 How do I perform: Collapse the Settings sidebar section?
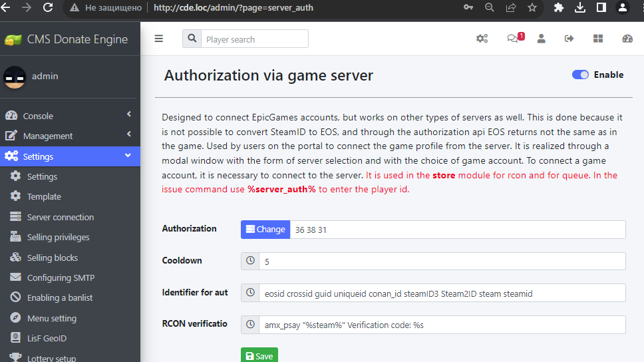click(x=70, y=156)
